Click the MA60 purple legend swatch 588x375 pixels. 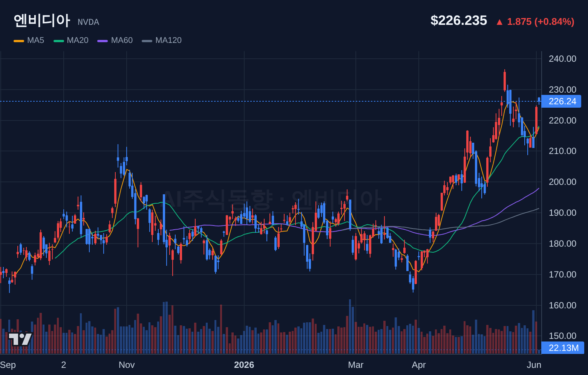103,41
